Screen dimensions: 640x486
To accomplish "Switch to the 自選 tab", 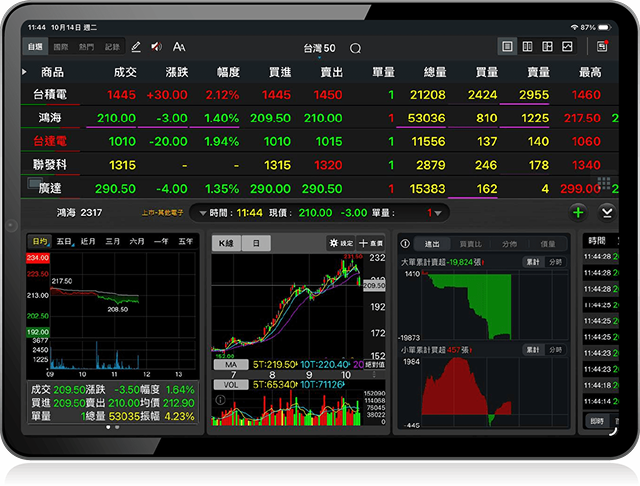I will pyautogui.click(x=35, y=47).
